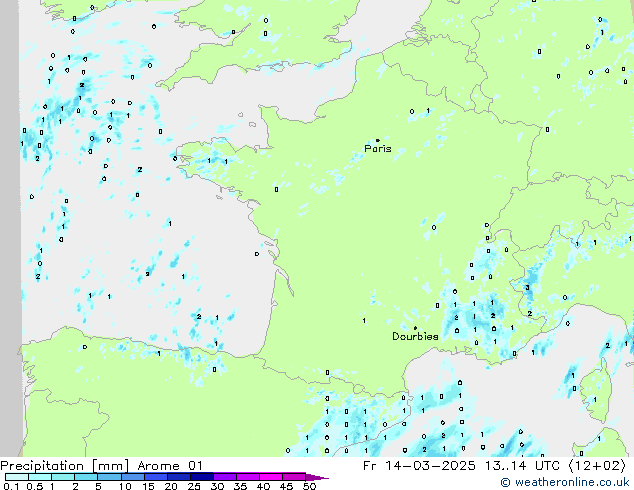Click the 'Arome 01' model label
The width and height of the screenshot is (634, 490).
coord(170,466)
